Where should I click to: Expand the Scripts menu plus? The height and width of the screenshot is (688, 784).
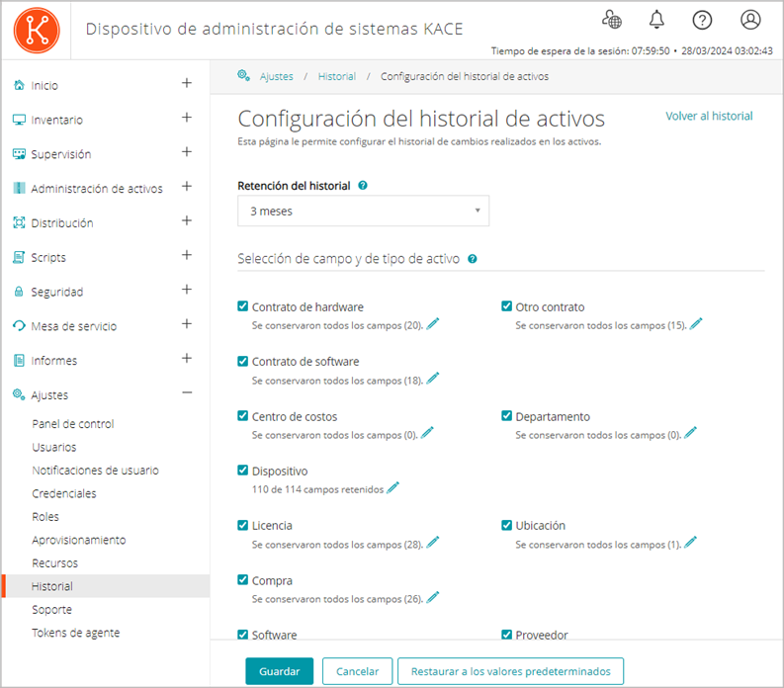(x=187, y=255)
